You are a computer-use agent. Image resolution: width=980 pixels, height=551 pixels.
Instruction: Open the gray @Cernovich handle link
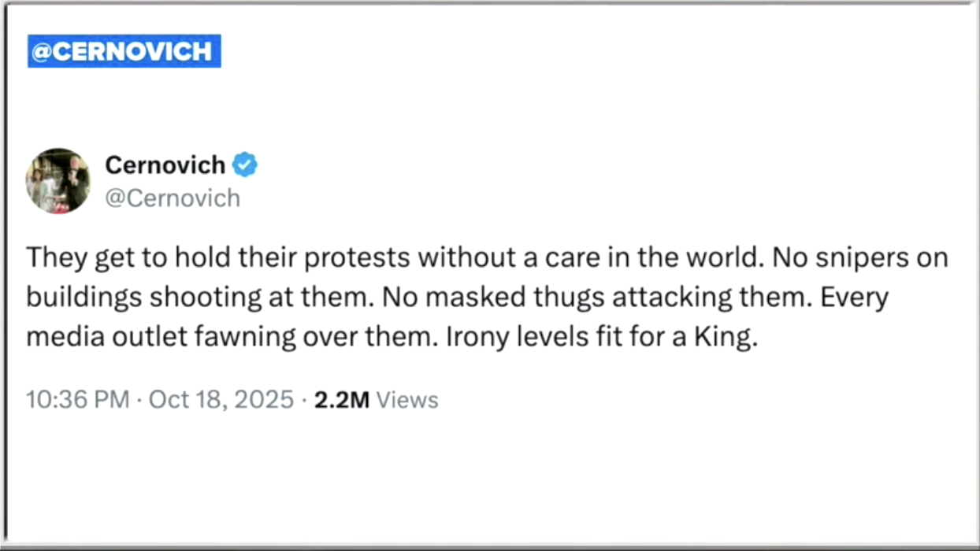172,198
